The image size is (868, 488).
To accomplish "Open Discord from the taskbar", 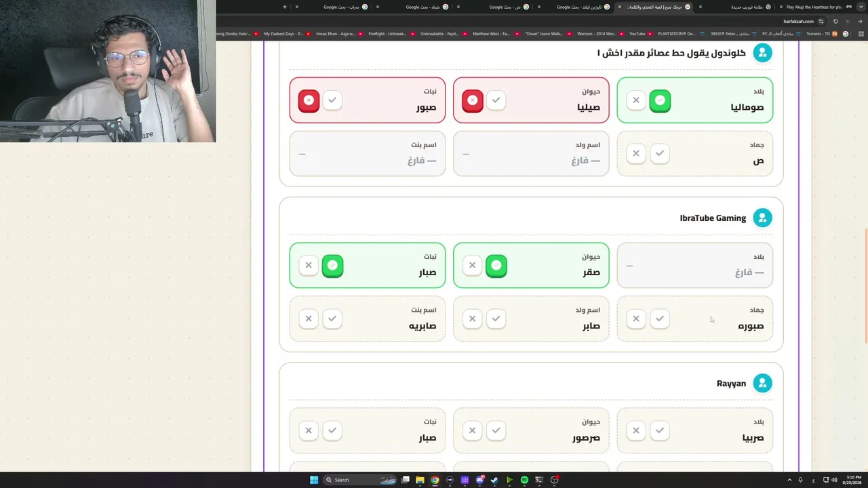I will 479,480.
